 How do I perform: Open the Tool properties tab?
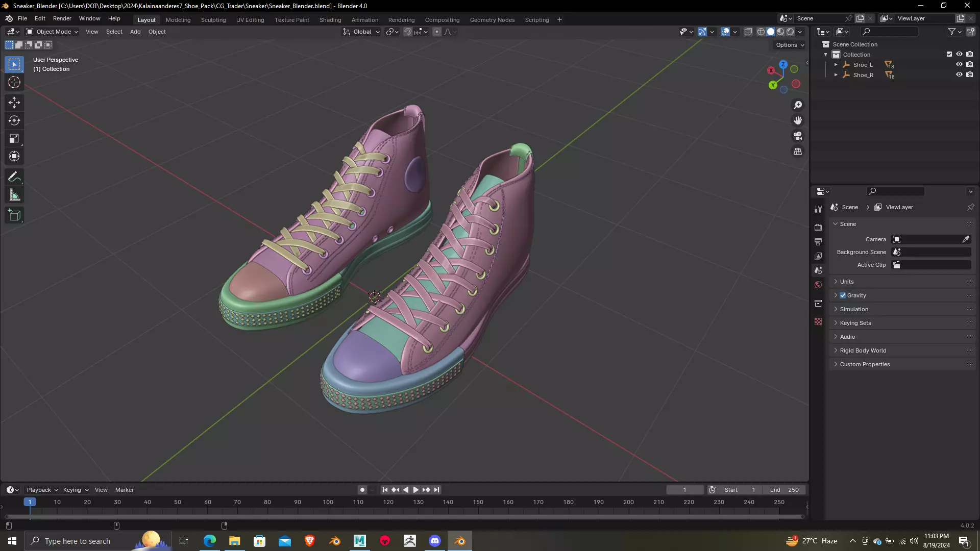(818, 209)
